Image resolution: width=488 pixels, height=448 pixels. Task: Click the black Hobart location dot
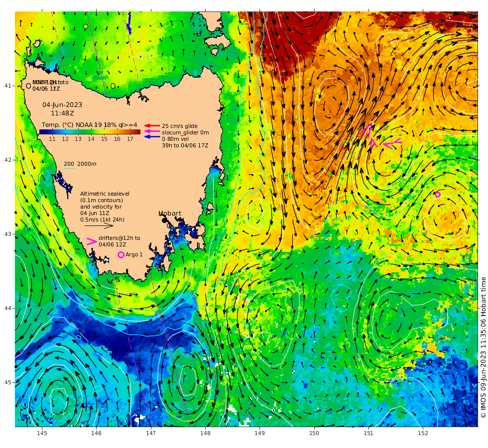click(x=165, y=220)
